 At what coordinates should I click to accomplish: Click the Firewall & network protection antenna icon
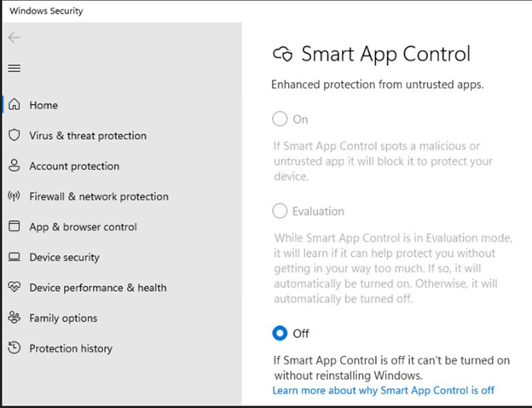tap(14, 196)
